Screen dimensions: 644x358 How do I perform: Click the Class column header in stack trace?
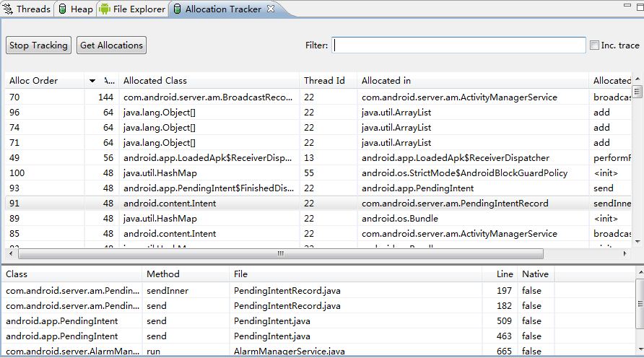coord(72,274)
